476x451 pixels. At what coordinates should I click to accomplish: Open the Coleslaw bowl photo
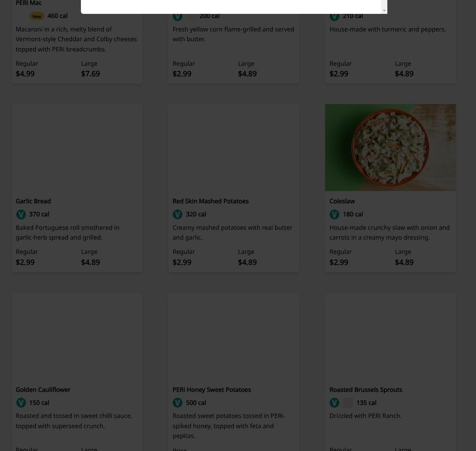390,147
